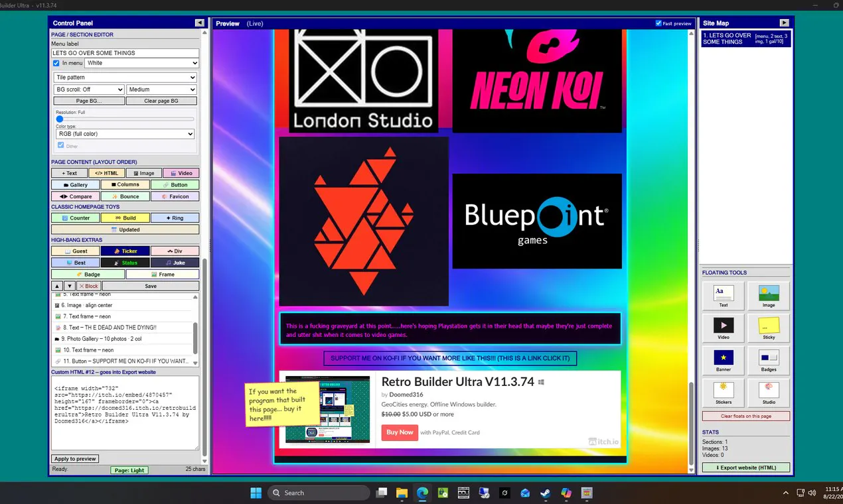Add a Compare block
Screen dimensions: 843x504
click(x=75, y=196)
